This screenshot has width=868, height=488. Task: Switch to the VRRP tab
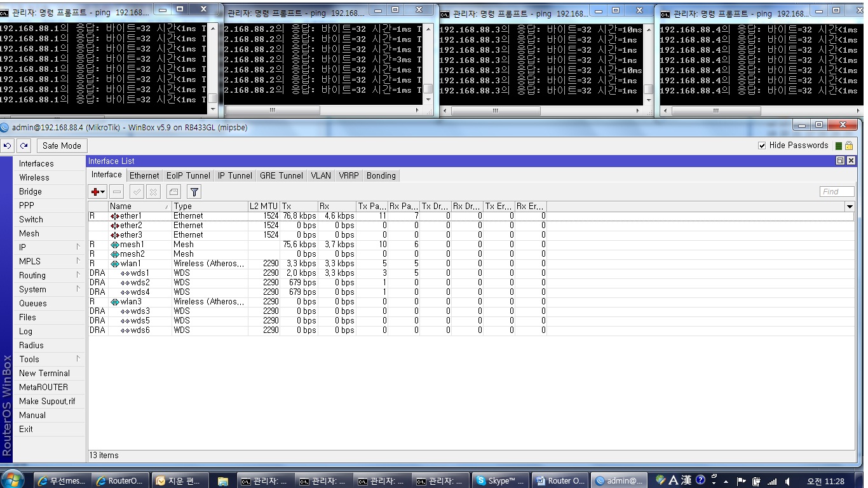click(x=349, y=175)
